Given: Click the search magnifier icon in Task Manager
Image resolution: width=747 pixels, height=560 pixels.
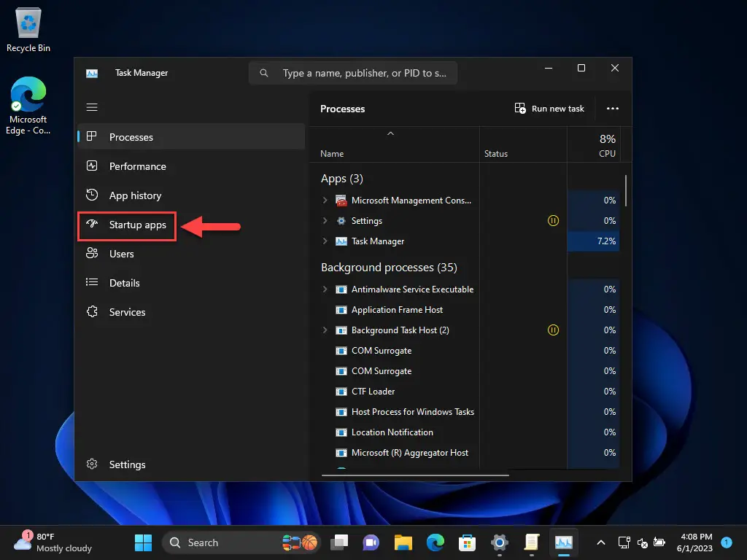Looking at the screenshot, I should (x=263, y=73).
